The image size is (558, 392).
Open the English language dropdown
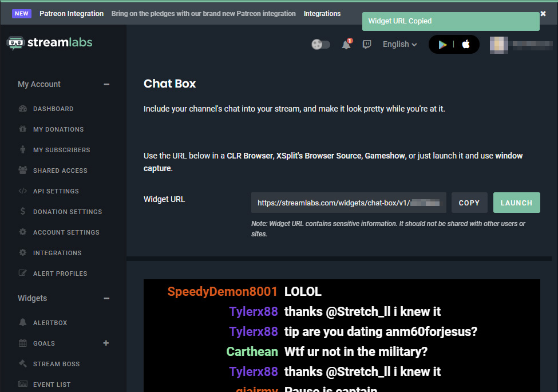coord(399,45)
